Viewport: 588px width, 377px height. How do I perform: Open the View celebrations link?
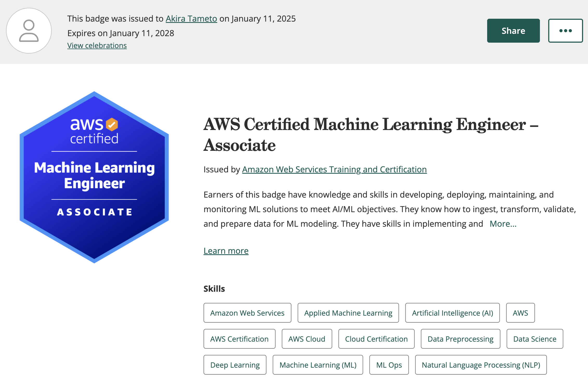pyautogui.click(x=97, y=45)
